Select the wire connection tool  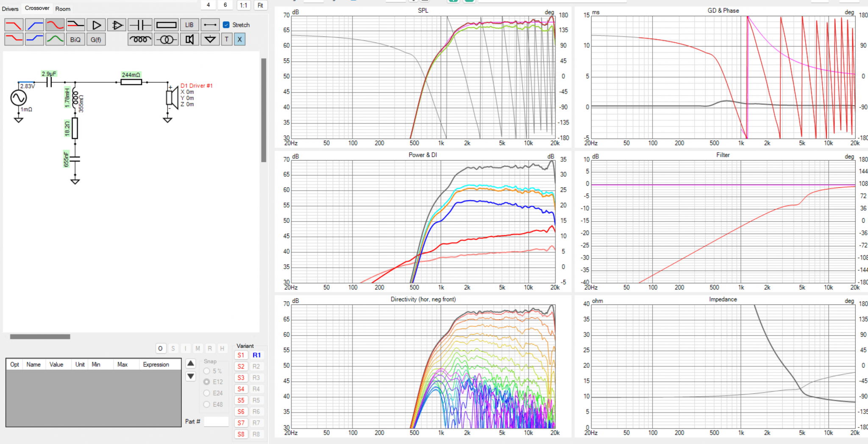click(x=210, y=25)
